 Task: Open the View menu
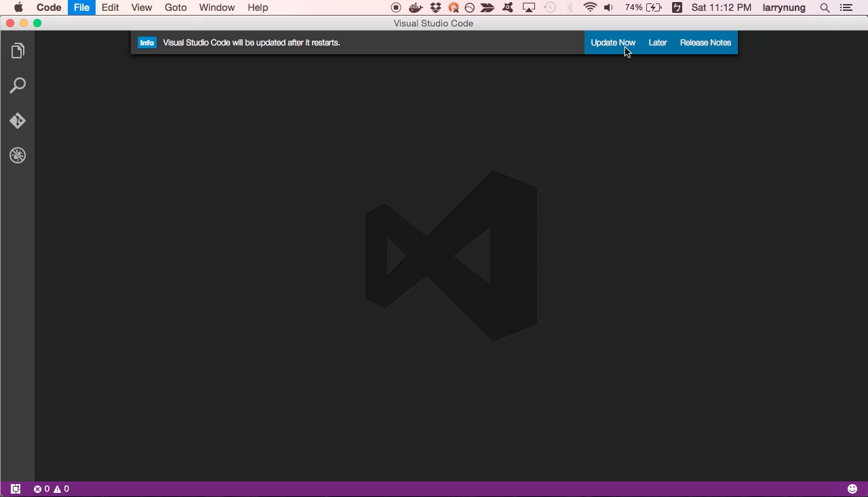click(x=142, y=7)
